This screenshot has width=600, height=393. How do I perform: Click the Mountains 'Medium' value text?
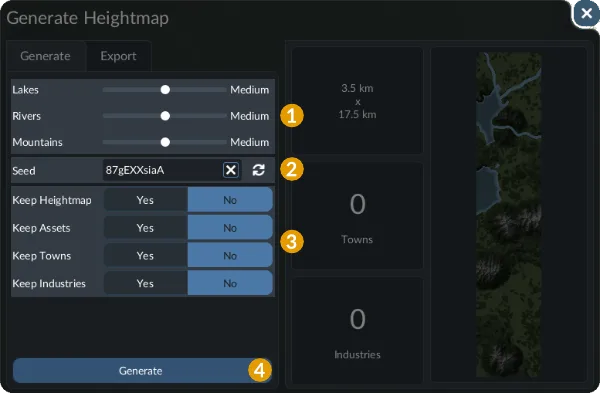249,142
